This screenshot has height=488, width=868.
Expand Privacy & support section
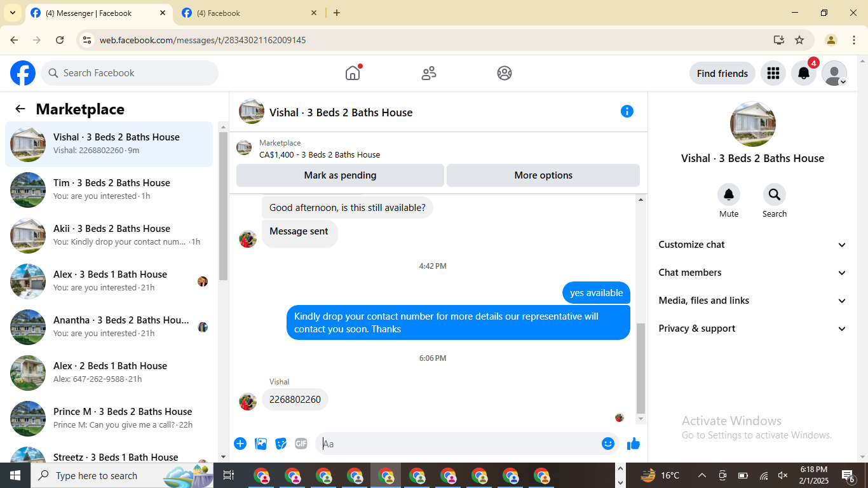pos(752,329)
